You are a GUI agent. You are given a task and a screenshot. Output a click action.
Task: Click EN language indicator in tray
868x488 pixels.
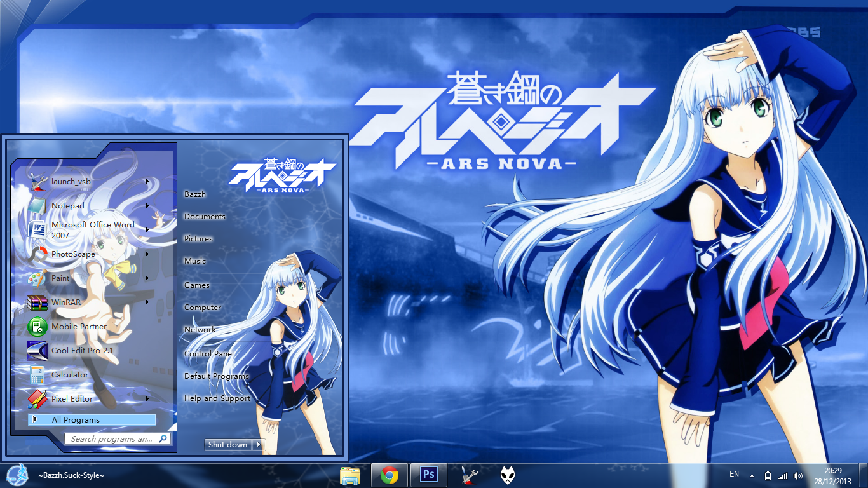734,474
